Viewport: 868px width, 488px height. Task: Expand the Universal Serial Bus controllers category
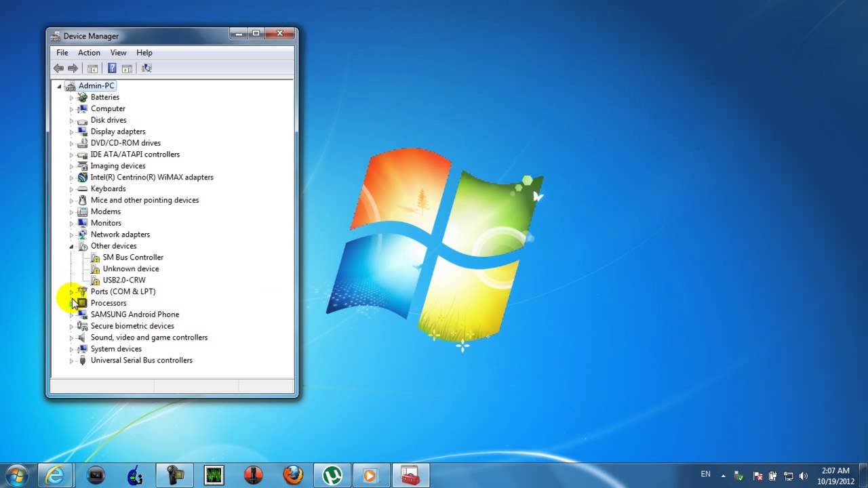pos(71,361)
